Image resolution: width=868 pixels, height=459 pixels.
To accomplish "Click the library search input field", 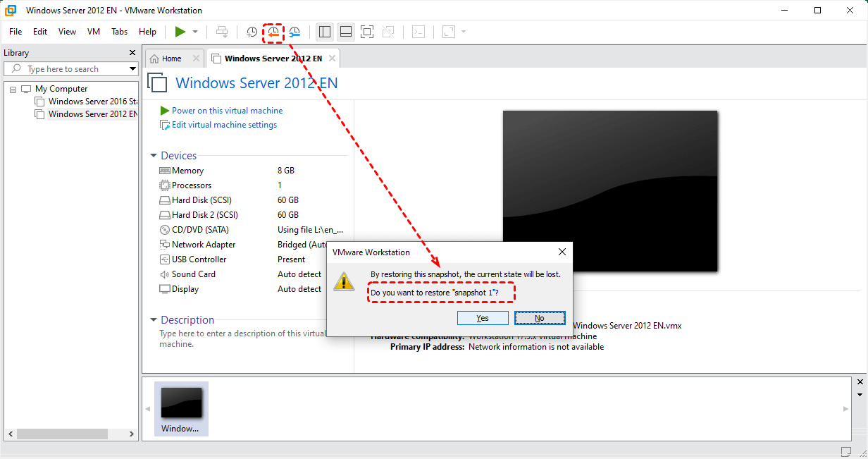I will pyautogui.click(x=70, y=69).
